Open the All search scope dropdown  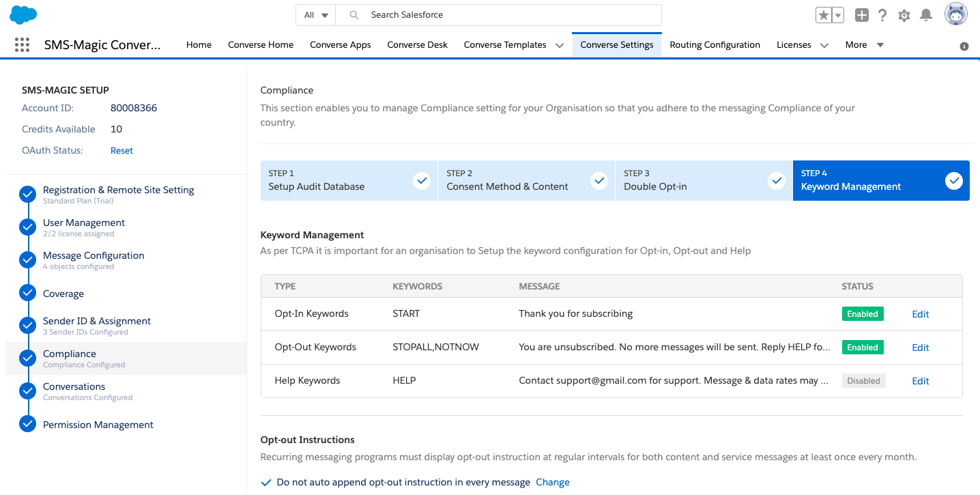[317, 15]
